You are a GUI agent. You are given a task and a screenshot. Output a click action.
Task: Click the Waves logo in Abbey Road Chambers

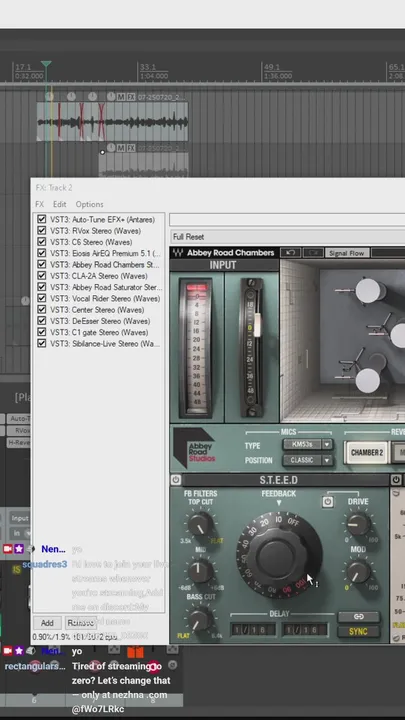coord(178,253)
